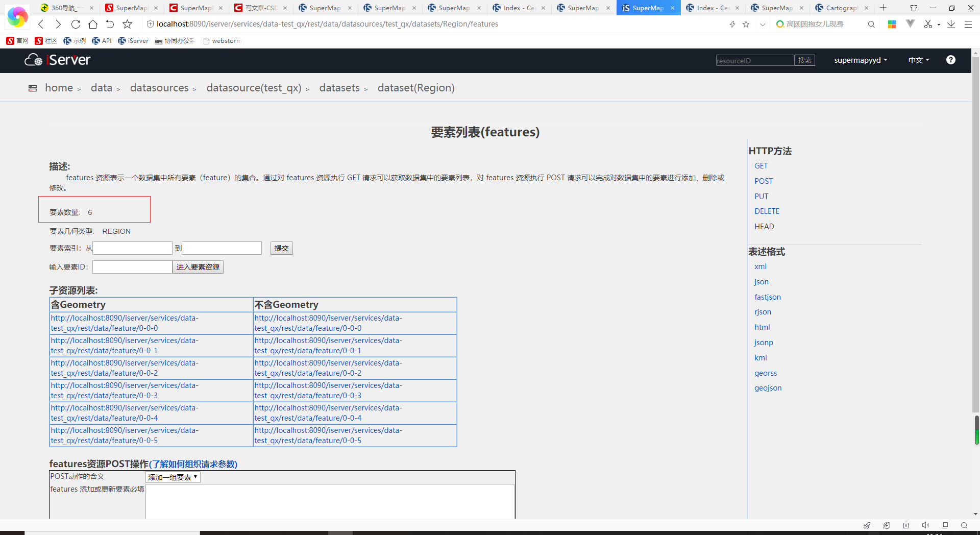Image resolution: width=980 pixels, height=535 pixels.
Task: Open the 中文 language dropdown
Action: click(x=917, y=60)
